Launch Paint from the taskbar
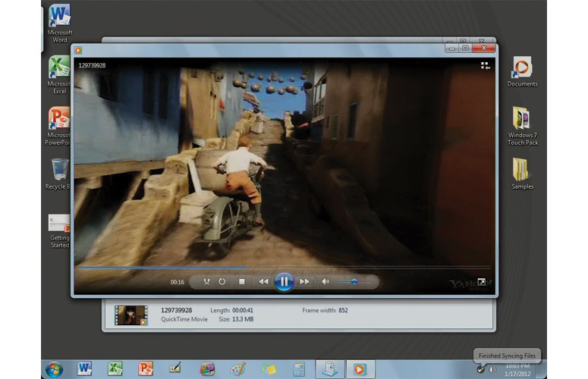This screenshot has height=379, width=588. [237, 369]
